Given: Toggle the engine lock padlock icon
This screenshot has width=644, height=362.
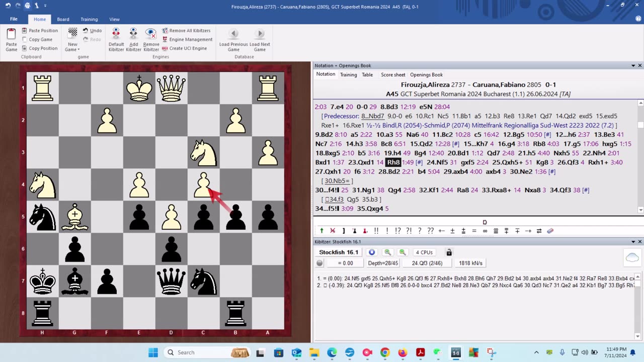Looking at the screenshot, I should (449, 252).
